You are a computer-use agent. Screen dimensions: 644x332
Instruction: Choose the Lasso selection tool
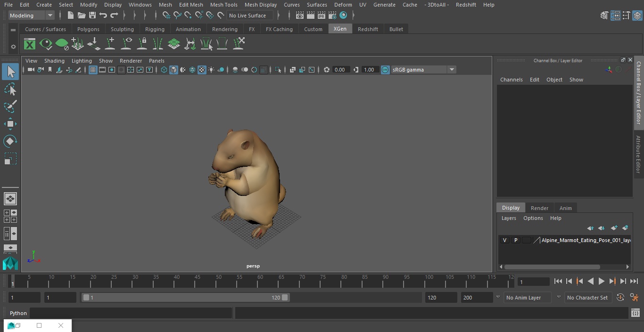10,89
